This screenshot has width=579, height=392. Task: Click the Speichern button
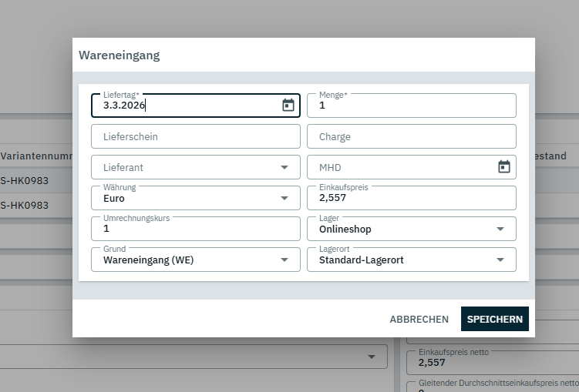(x=494, y=319)
